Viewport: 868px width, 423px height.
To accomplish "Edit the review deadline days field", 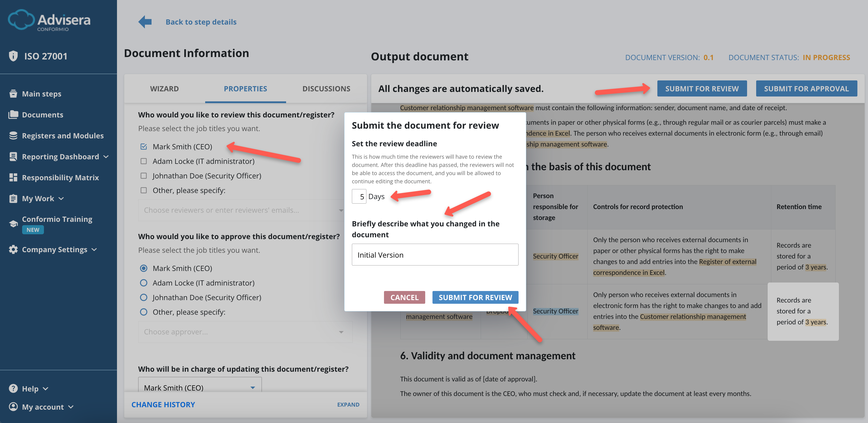I will point(359,196).
